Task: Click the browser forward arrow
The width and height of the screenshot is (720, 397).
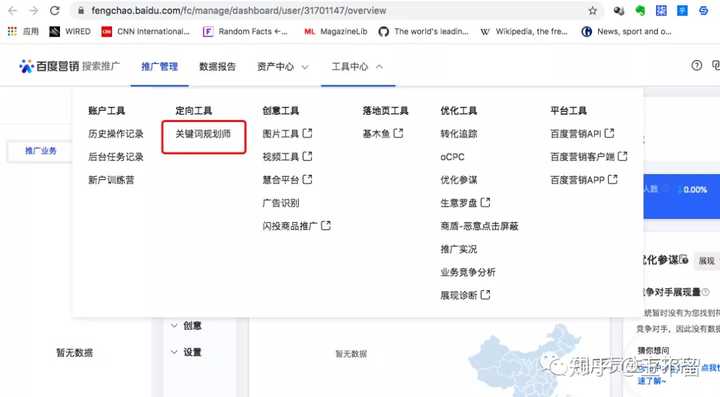Action: click(x=34, y=10)
